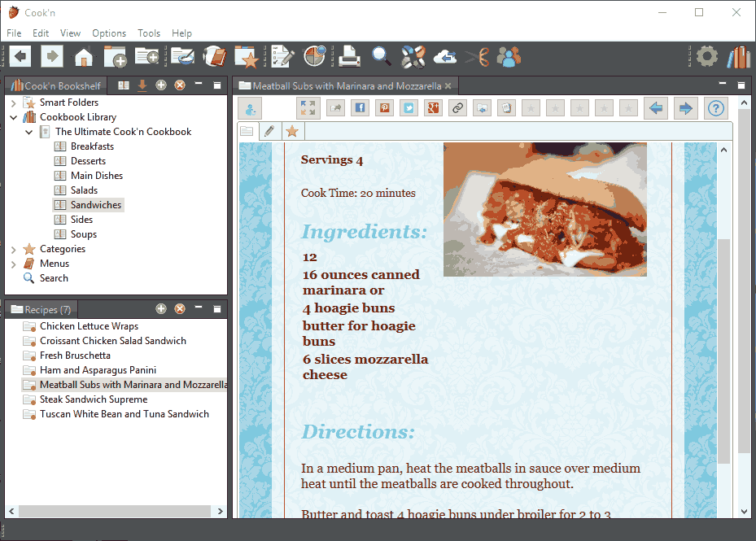The width and height of the screenshot is (756, 541).
Task: Rate the recipe three stars
Action: [579, 108]
